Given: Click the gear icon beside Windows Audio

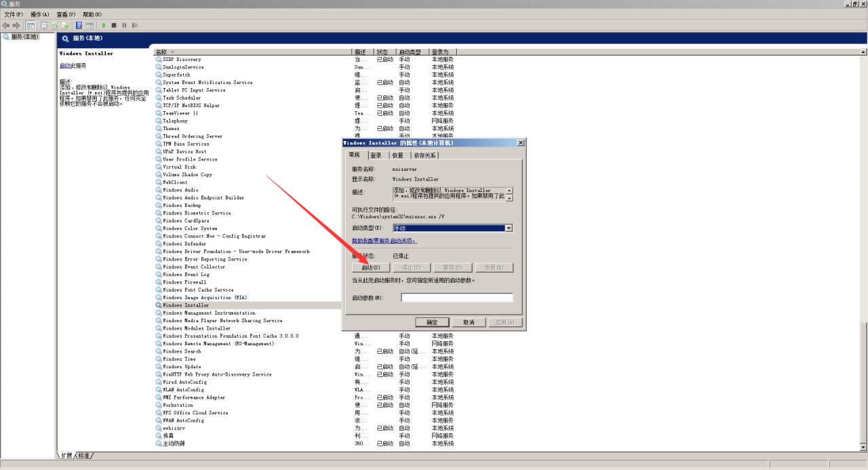Looking at the screenshot, I should pos(159,190).
